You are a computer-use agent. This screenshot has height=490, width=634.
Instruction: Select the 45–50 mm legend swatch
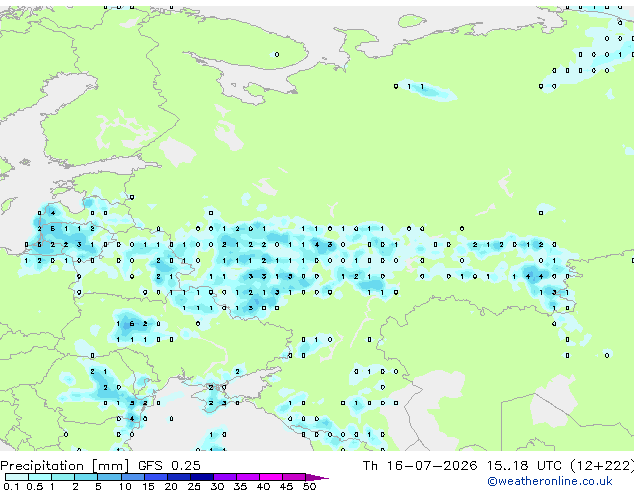294,477
